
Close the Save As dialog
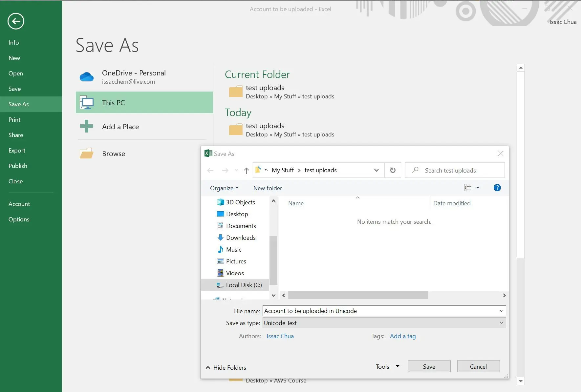501,154
